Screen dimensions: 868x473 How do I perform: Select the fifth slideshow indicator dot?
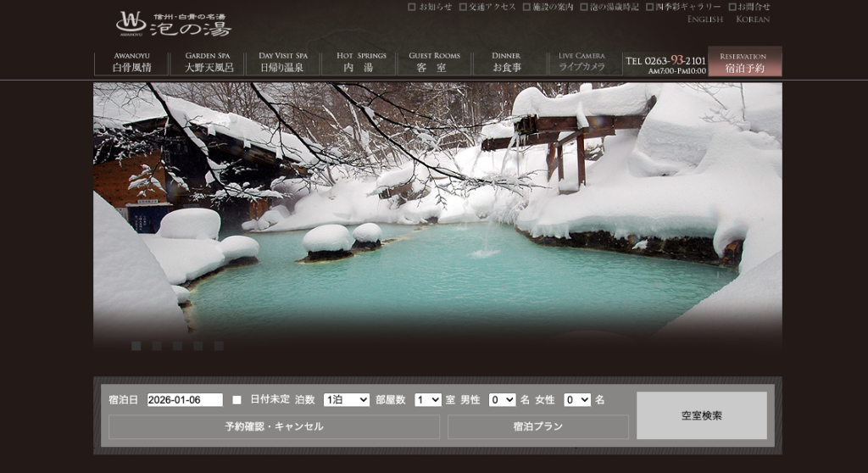[x=219, y=346]
